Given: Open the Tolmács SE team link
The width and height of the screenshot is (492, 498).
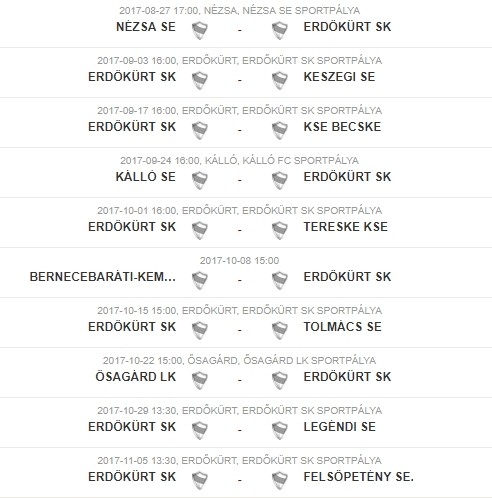Looking at the screenshot, I should (x=342, y=327).
